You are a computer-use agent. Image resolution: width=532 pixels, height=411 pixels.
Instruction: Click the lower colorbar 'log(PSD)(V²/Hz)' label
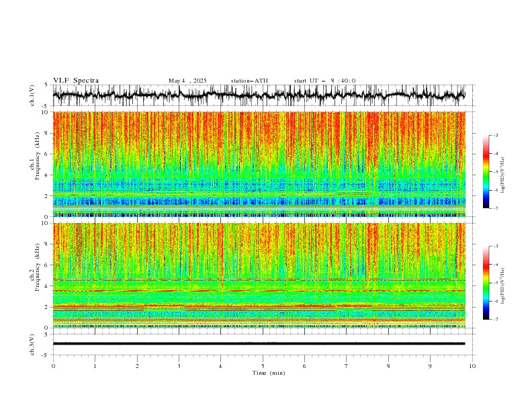click(x=503, y=285)
